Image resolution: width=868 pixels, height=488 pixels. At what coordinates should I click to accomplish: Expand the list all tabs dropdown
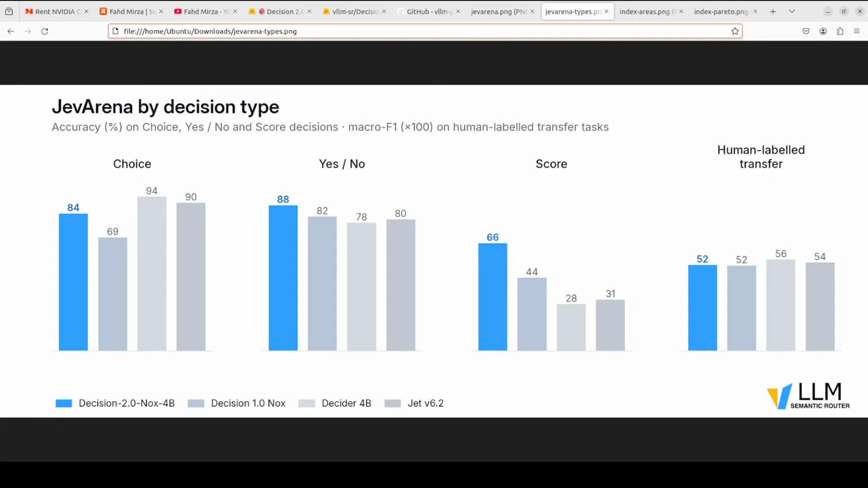[x=792, y=11]
